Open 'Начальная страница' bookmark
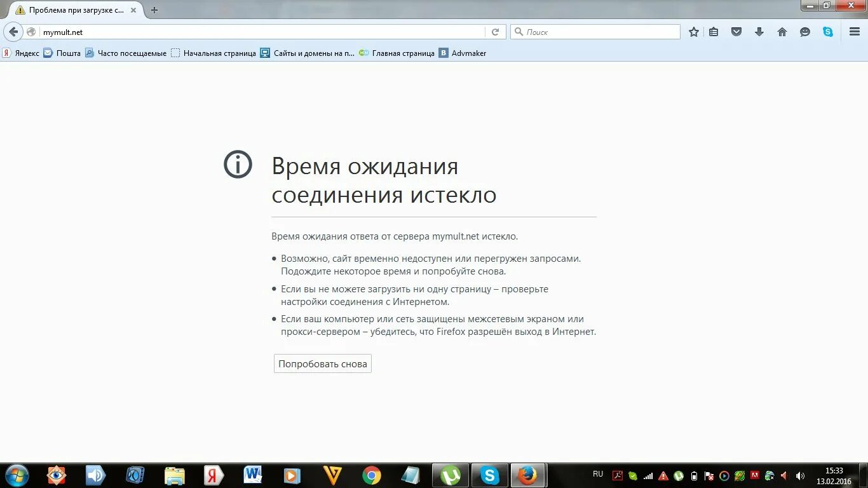Viewport: 868px width, 488px height. [214, 53]
